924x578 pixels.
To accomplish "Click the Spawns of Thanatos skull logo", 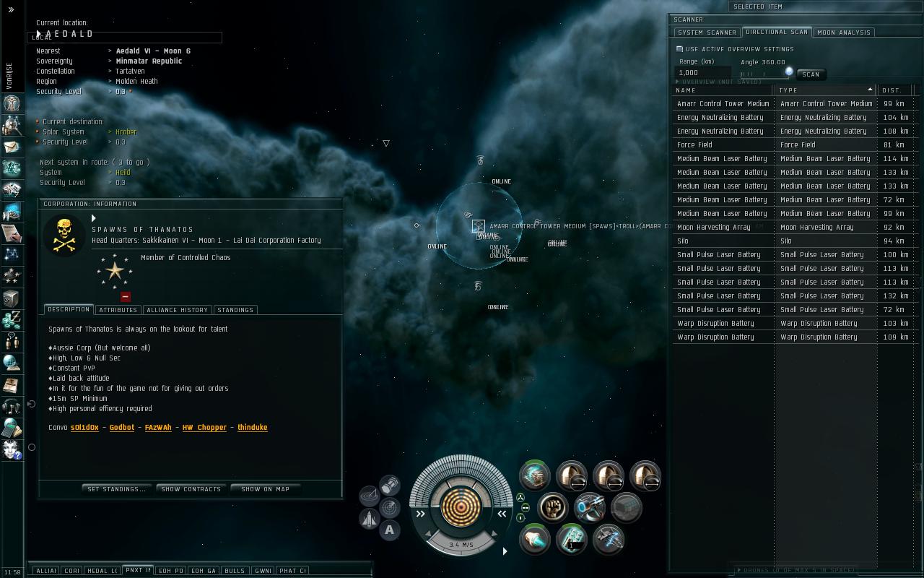I will pos(64,236).
